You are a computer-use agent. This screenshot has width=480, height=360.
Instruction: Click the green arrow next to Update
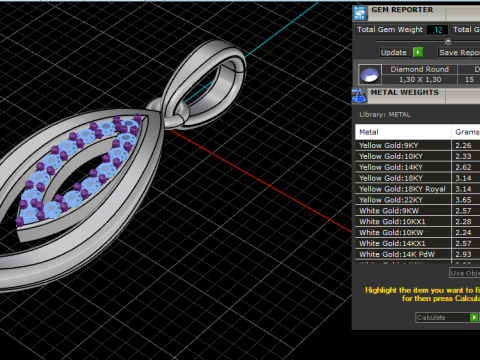tap(418, 52)
